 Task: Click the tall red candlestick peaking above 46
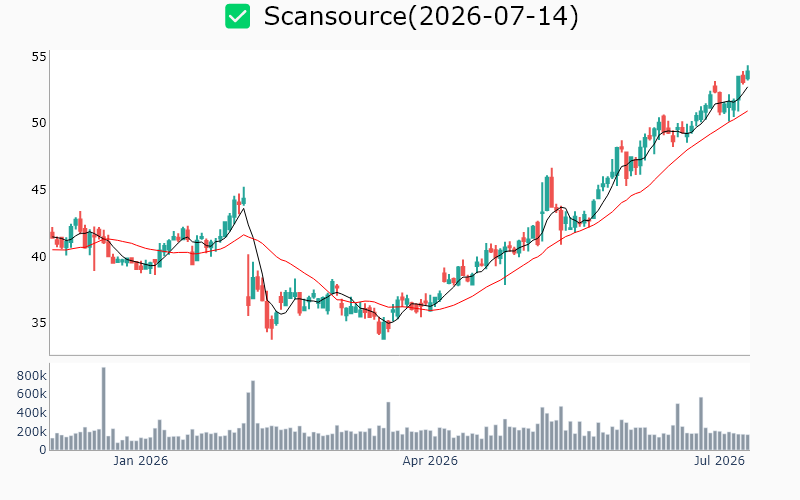pos(552,190)
